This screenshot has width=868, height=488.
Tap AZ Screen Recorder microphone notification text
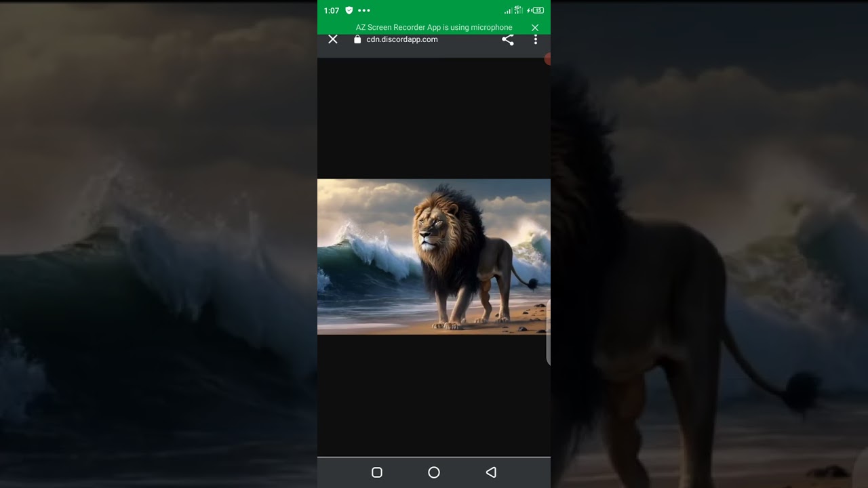(x=434, y=28)
